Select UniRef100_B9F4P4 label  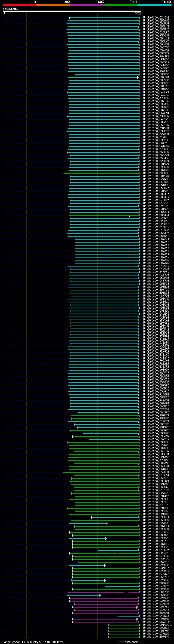pos(156,637)
